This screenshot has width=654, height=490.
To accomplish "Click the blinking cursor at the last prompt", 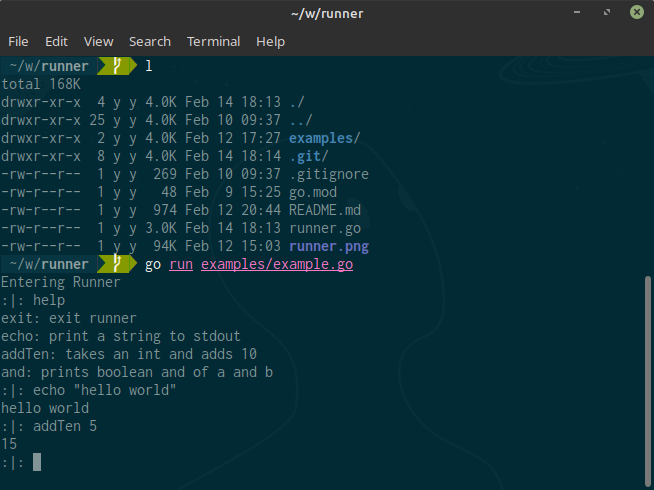I will point(37,462).
